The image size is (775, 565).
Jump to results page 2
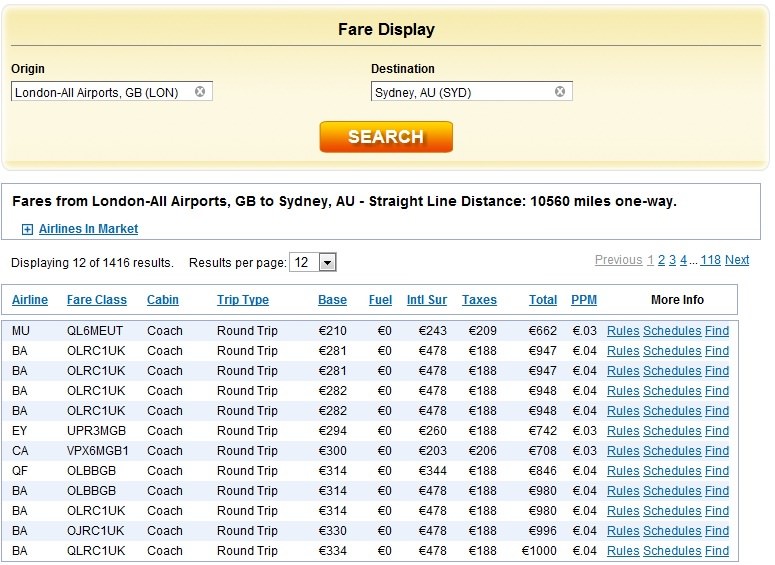[661, 260]
